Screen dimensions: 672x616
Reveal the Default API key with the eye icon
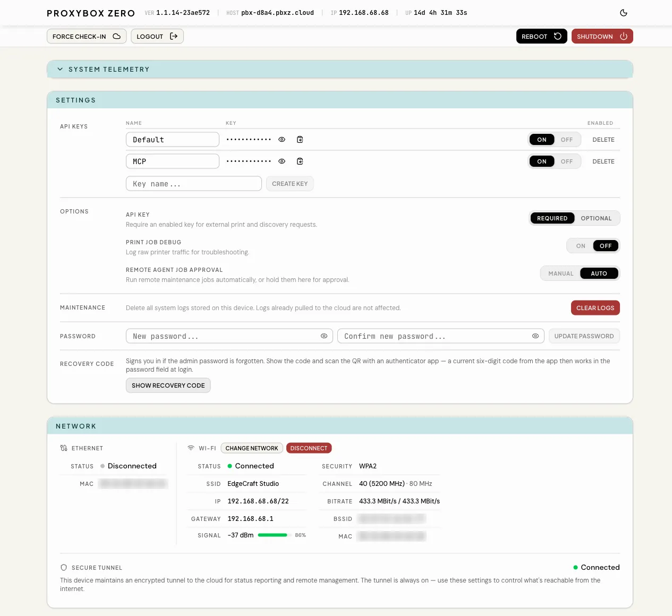(282, 140)
